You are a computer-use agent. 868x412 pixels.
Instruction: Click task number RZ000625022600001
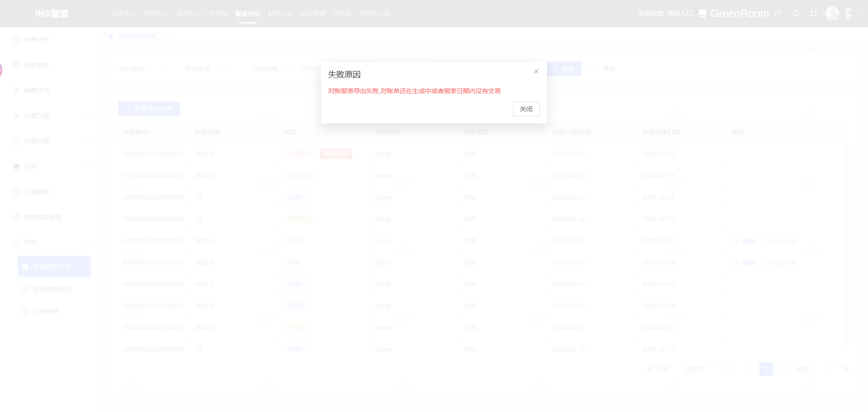[x=154, y=154]
